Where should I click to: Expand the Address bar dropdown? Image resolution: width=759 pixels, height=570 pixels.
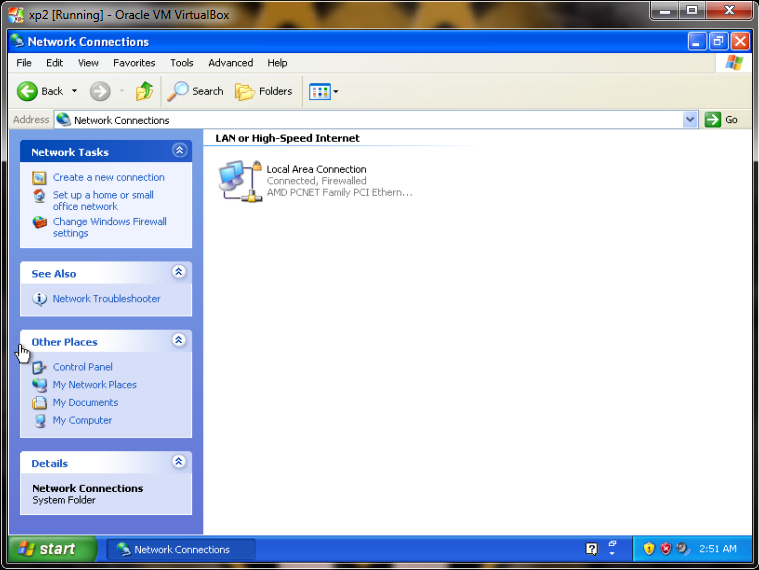pyautogui.click(x=690, y=120)
